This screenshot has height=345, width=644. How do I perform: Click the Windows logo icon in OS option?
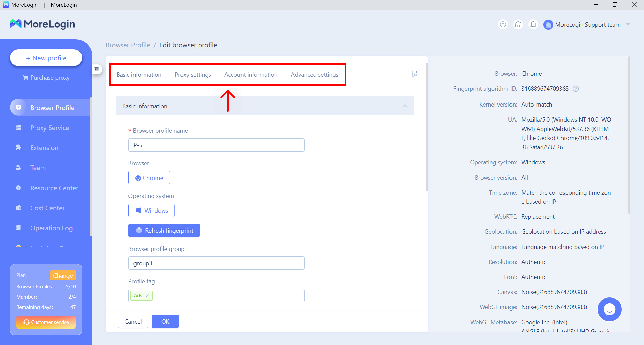139,210
